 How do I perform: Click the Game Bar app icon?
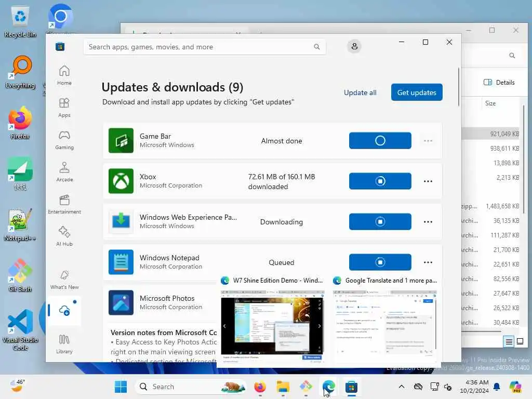click(x=121, y=140)
